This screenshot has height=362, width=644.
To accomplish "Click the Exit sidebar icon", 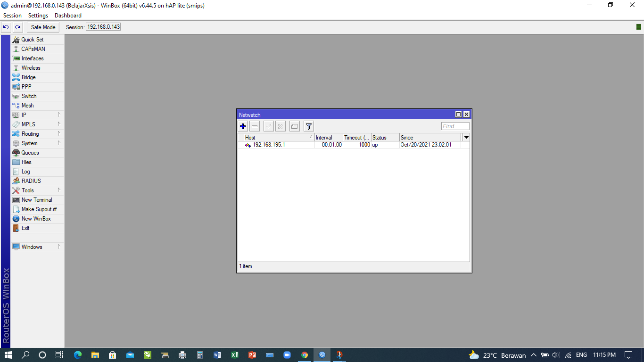I will (16, 228).
